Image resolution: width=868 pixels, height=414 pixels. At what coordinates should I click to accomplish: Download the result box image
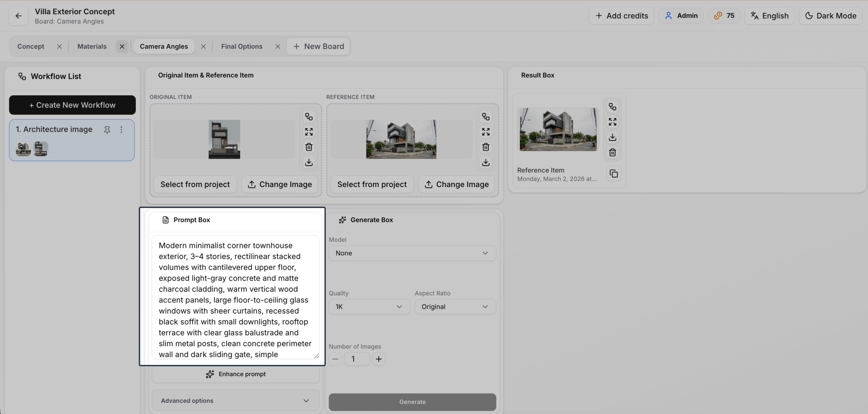[x=612, y=137]
